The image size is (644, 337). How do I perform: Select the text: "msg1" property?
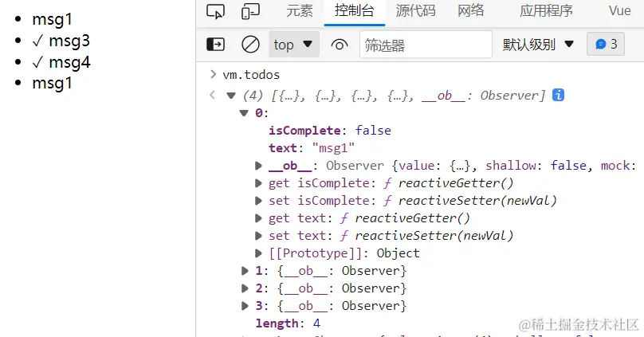point(312,147)
